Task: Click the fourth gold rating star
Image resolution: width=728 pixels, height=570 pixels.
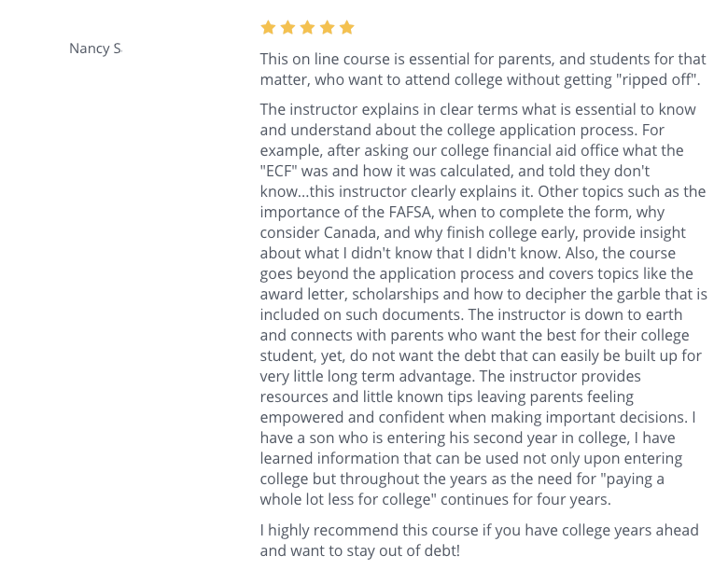Action: click(x=328, y=27)
